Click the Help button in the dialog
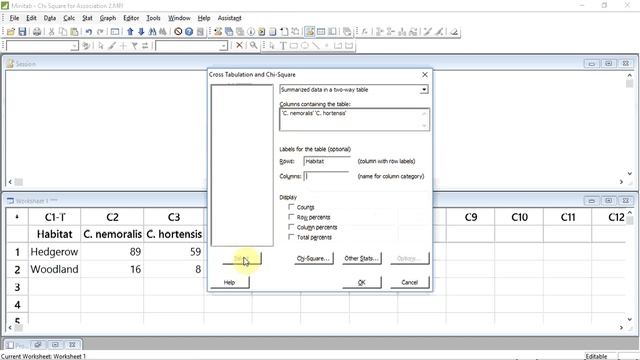Viewport: 640px width, 360px height. (229, 282)
